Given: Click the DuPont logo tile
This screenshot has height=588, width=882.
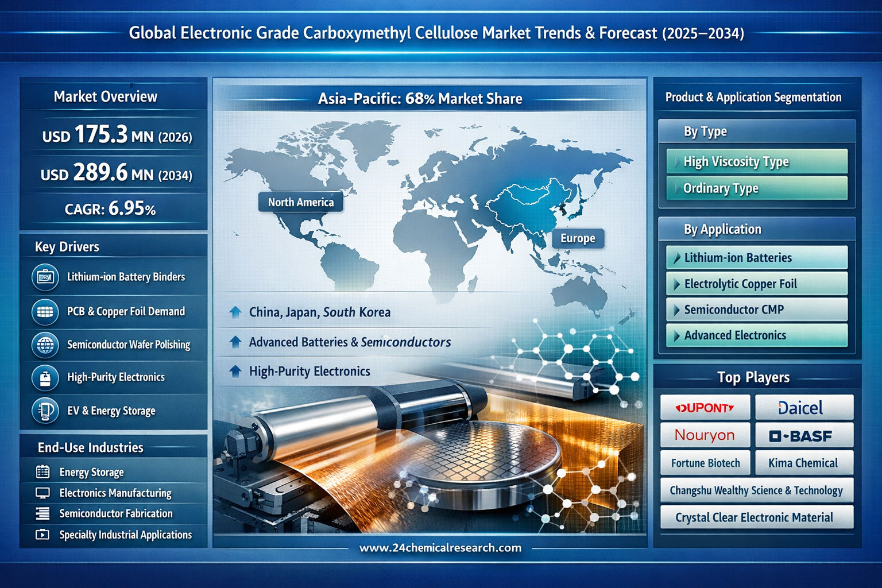Looking at the screenshot, I should [705, 408].
